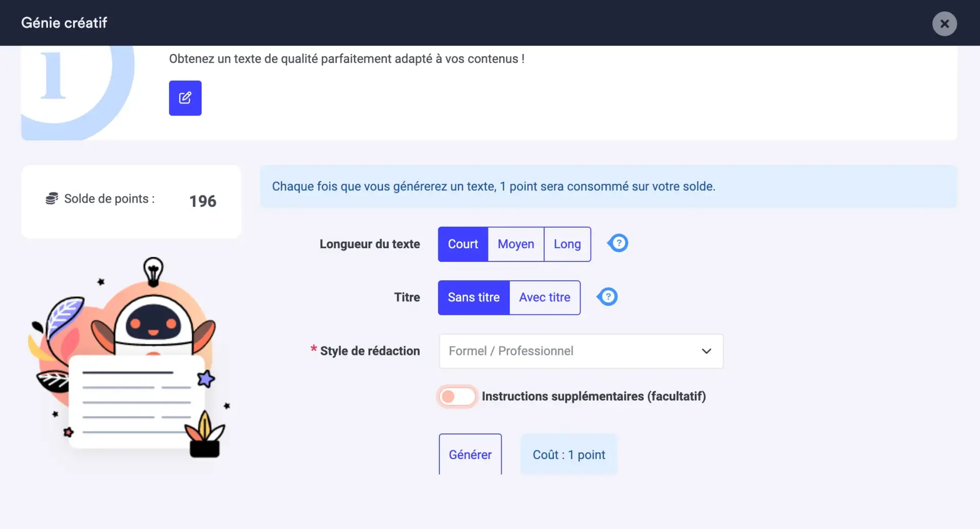Click the close X in the top bar
Viewport: 980px width, 529px height.
click(x=944, y=23)
